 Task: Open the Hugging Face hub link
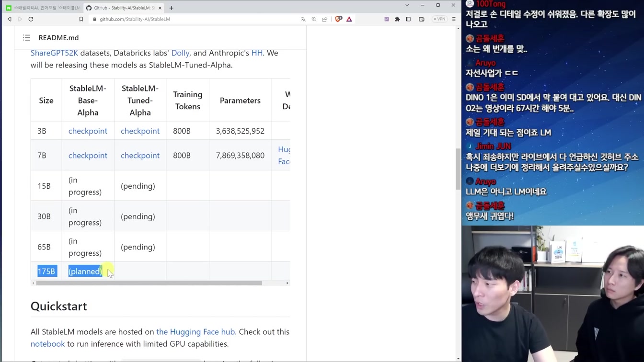tap(195, 332)
